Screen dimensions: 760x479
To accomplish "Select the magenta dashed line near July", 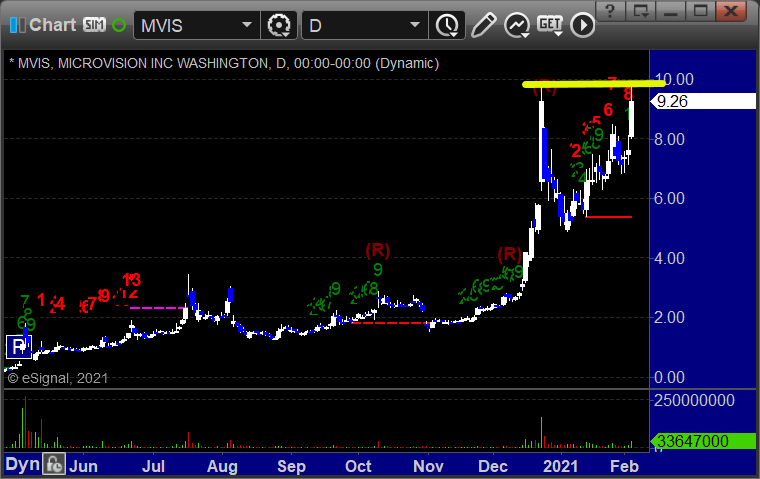I will [x=158, y=307].
